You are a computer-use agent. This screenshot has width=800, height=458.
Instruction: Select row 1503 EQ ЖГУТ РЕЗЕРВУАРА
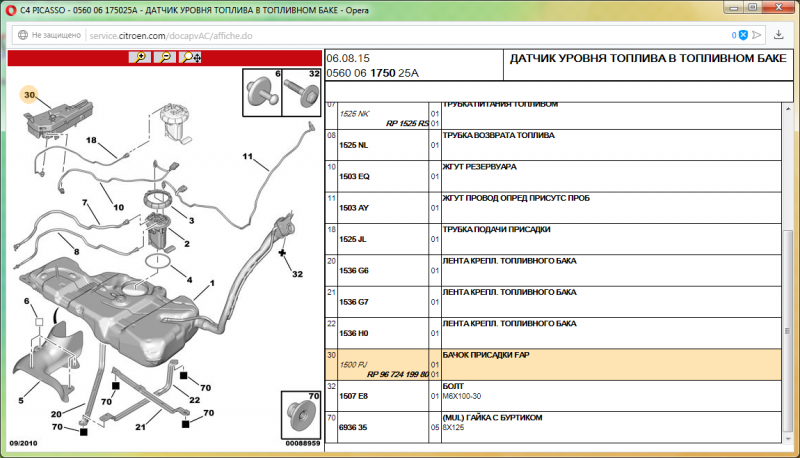pyautogui.click(x=560, y=175)
